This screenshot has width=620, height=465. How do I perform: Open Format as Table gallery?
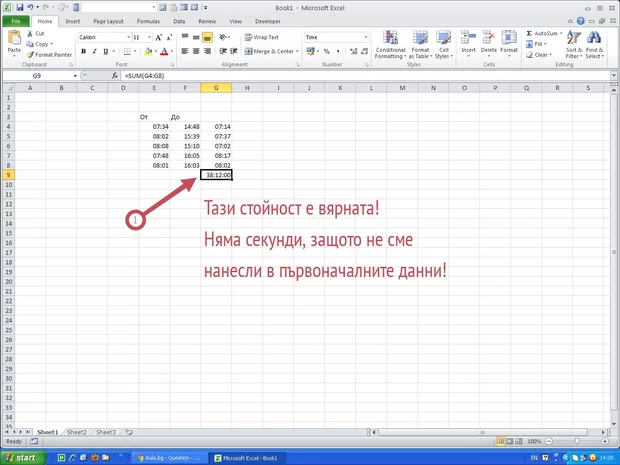pyautogui.click(x=420, y=44)
